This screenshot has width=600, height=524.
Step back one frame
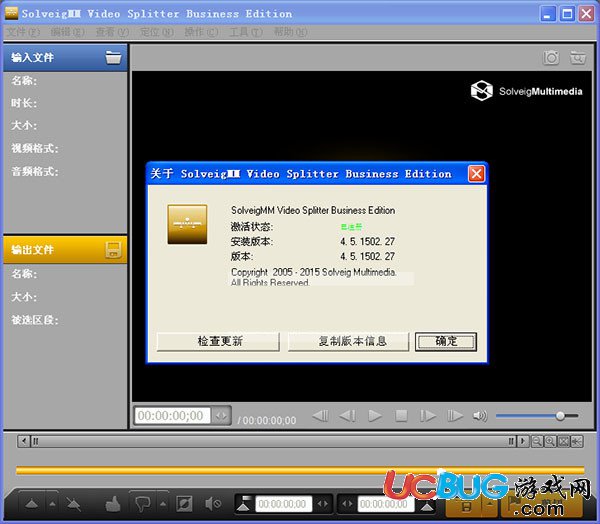click(x=347, y=416)
